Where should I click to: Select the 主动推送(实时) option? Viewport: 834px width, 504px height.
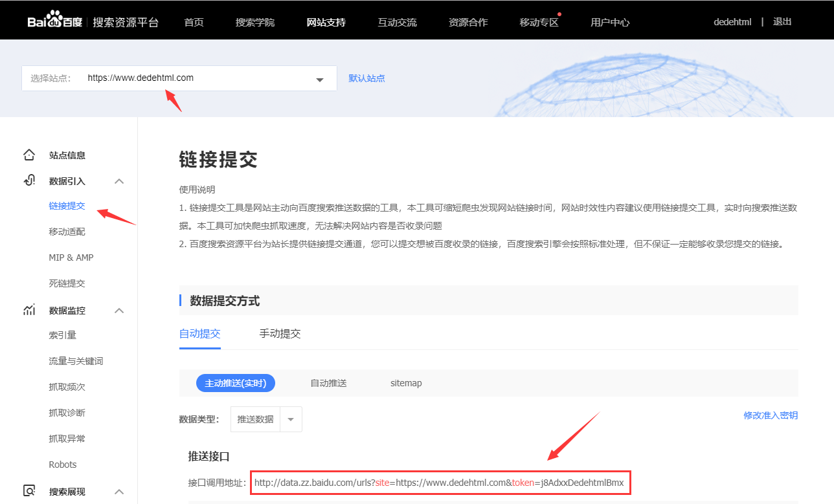[x=236, y=383]
